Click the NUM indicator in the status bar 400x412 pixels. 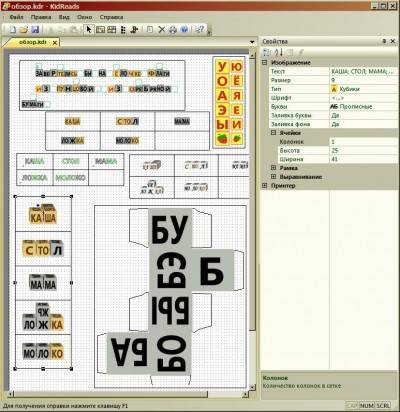(x=367, y=406)
